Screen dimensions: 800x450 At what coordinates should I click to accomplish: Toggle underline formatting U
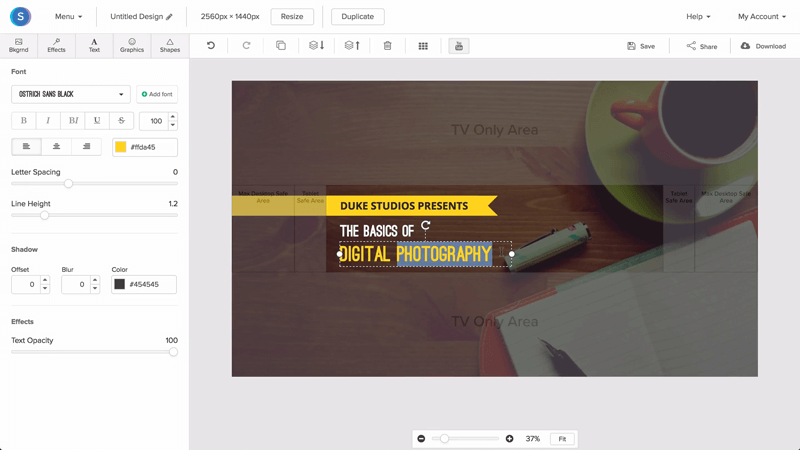(x=97, y=120)
